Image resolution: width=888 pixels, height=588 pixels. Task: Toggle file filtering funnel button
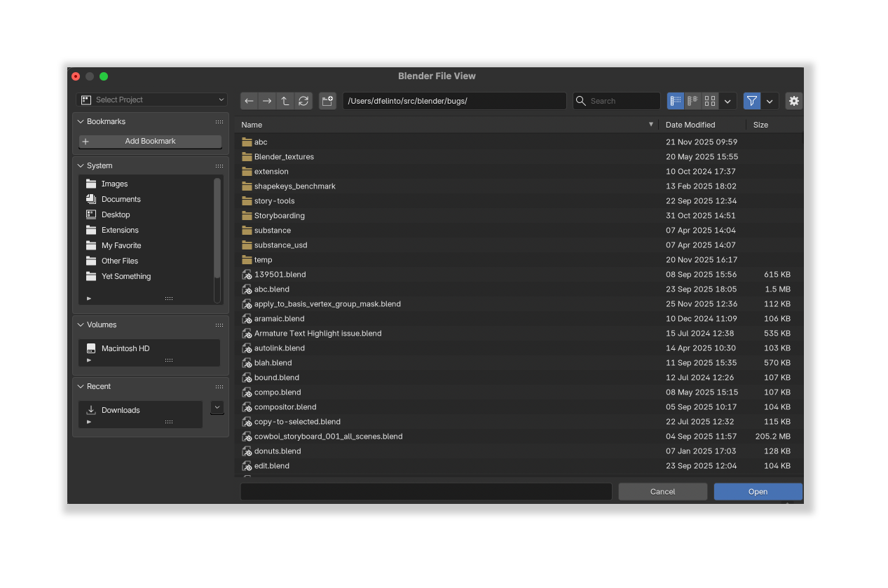[x=752, y=101]
